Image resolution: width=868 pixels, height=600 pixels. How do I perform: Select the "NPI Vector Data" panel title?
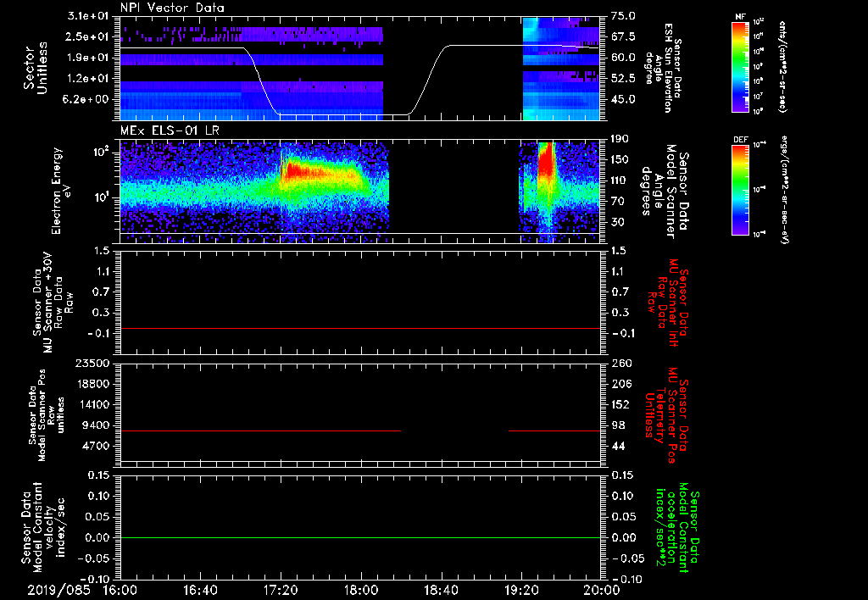tap(172, 8)
